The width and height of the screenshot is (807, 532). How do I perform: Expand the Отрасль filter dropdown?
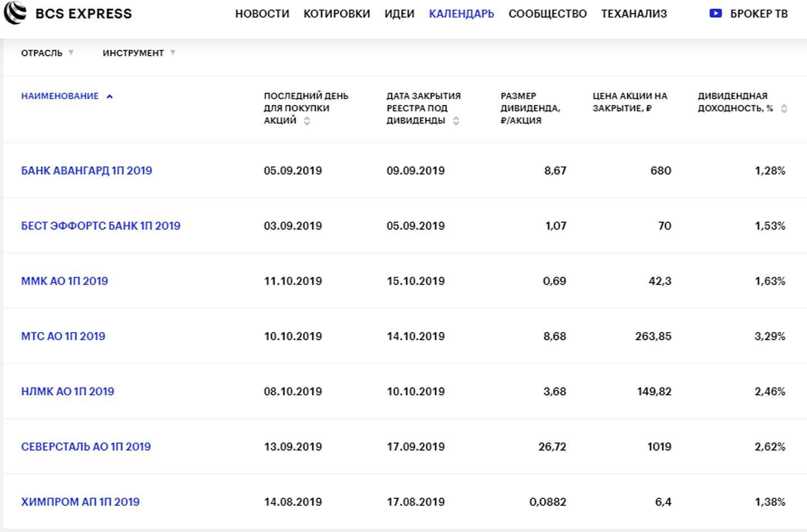48,53
